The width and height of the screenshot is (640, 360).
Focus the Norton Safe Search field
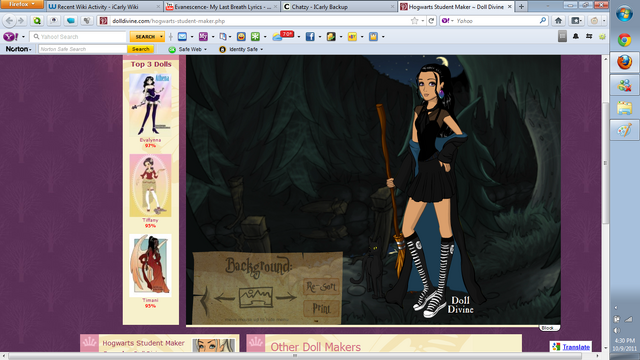[x=82, y=49]
